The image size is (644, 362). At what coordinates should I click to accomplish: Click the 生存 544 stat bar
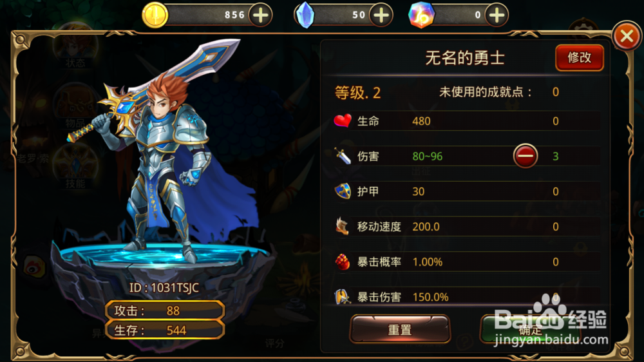click(165, 330)
